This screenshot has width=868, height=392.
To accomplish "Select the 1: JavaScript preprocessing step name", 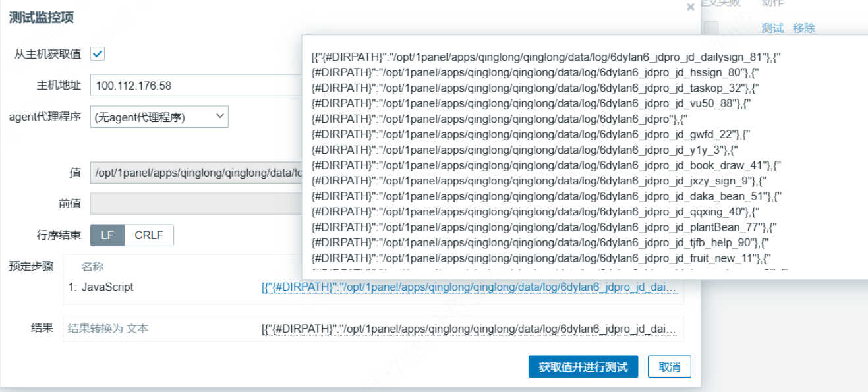I will (x=101, y=287).
